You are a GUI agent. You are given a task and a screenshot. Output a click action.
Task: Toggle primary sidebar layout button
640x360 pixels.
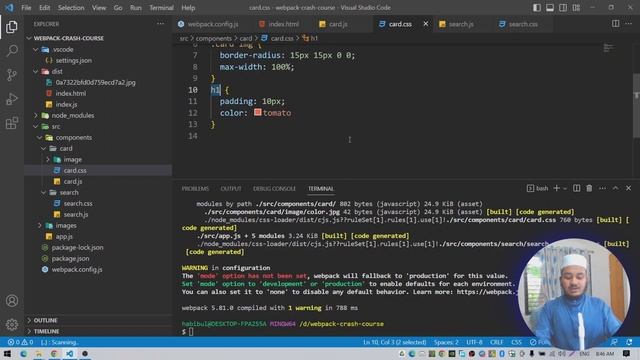(537, 8)
